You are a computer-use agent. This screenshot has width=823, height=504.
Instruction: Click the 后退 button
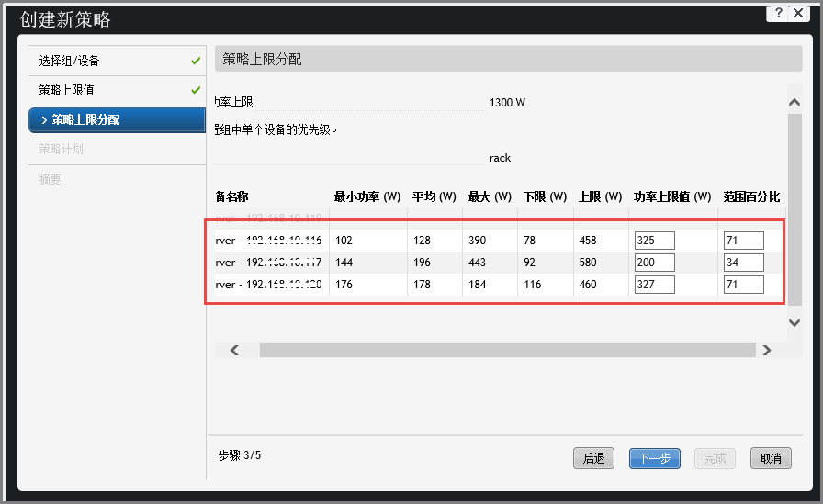click(x=593, y=458)
